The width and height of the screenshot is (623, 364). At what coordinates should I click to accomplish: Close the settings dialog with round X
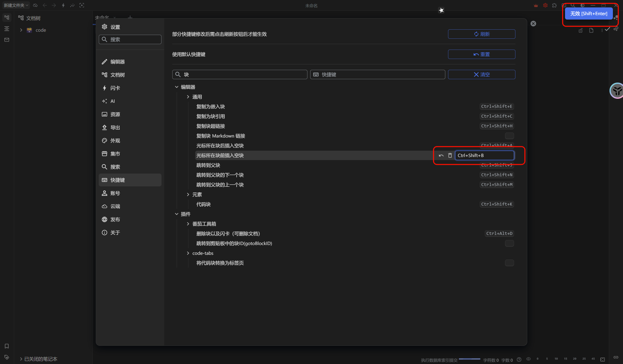[x=533, y=24]
